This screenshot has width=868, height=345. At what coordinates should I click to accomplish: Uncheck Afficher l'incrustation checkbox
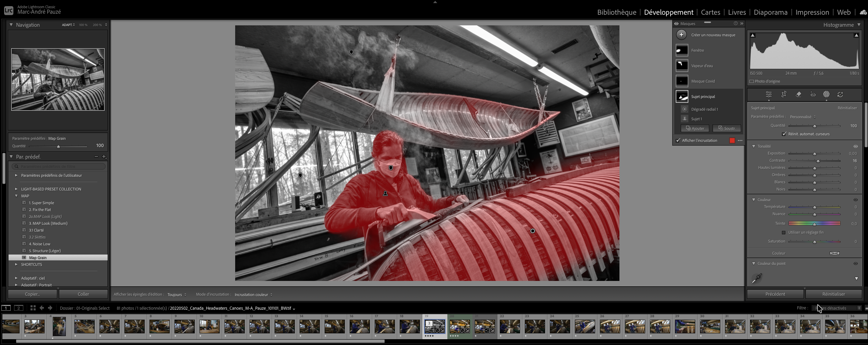(x=678, y=140)
